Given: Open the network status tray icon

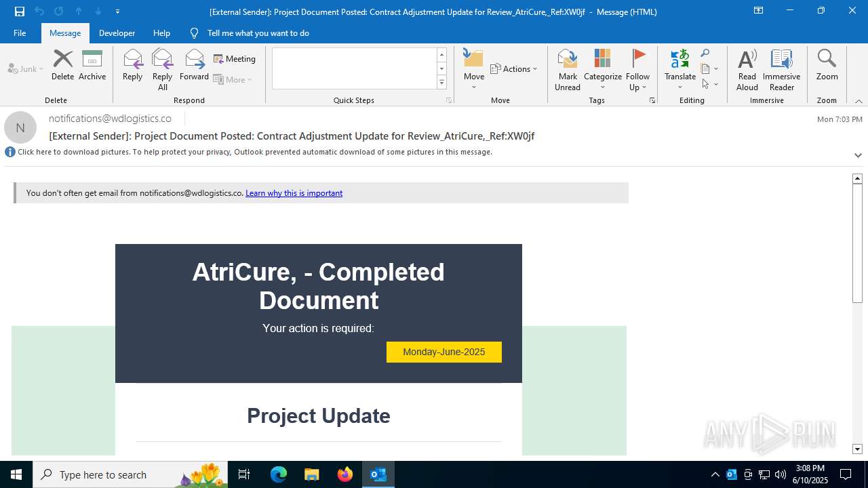Looking at the screenshot, I should coord(764,474).
